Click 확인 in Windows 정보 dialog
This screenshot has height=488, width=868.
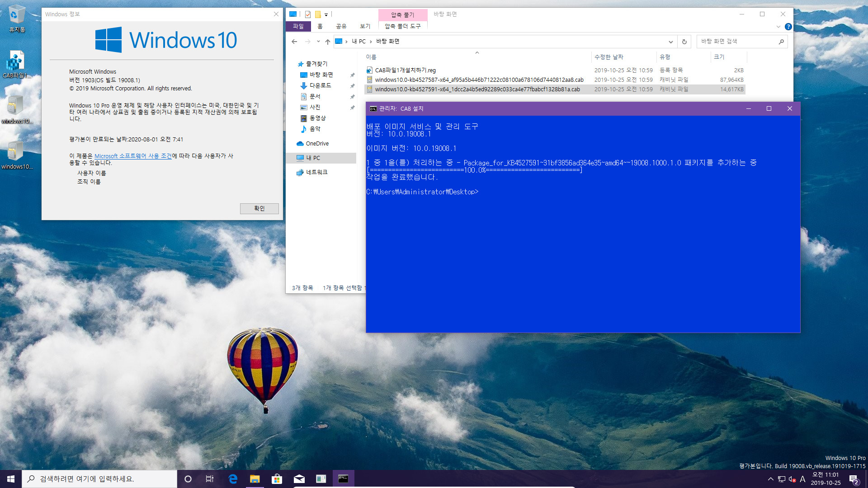[259, 208]
